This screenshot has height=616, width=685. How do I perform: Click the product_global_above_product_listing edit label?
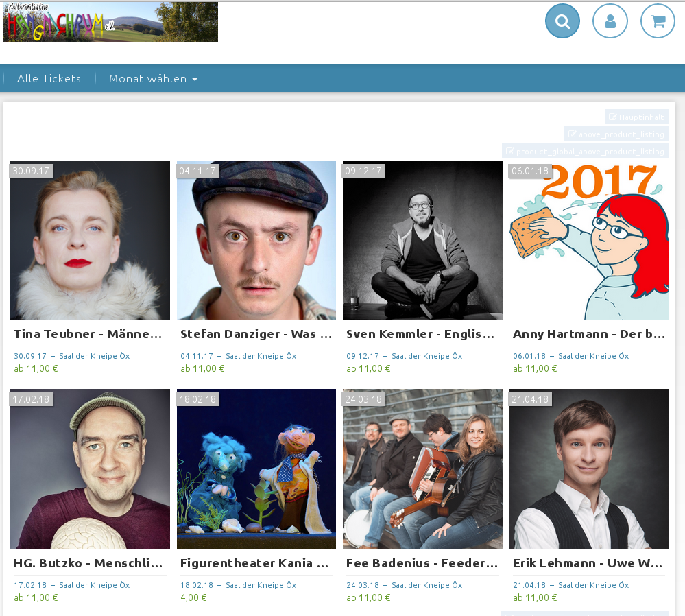click(585, 152)
